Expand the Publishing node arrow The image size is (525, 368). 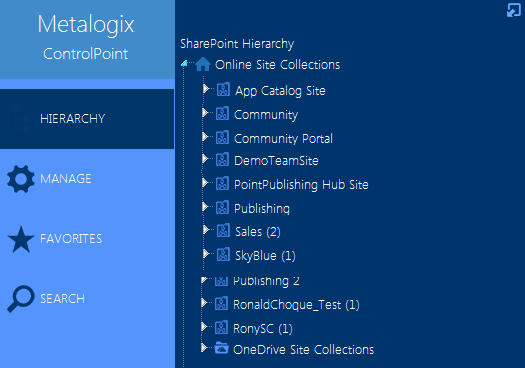(205, 207)
